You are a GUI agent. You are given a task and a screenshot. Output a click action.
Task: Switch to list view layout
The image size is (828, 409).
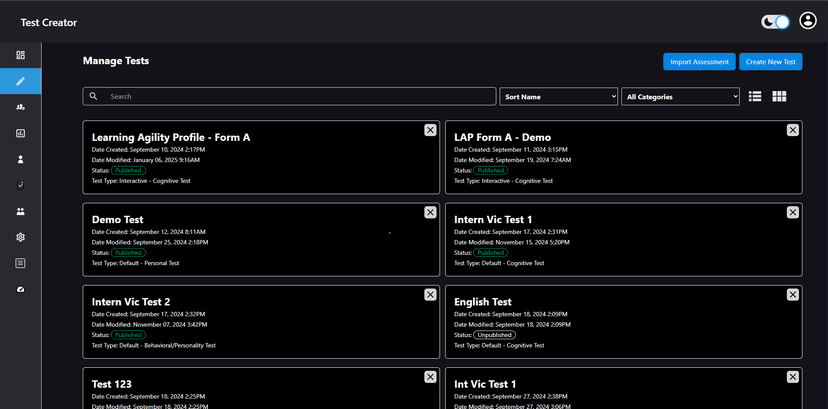755,96
